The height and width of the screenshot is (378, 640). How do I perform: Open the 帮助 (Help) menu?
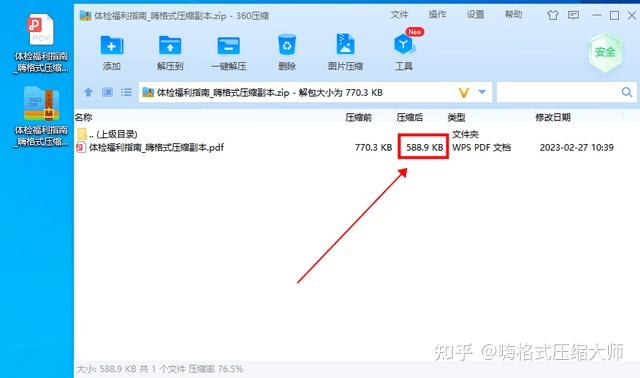click(513, 15)
